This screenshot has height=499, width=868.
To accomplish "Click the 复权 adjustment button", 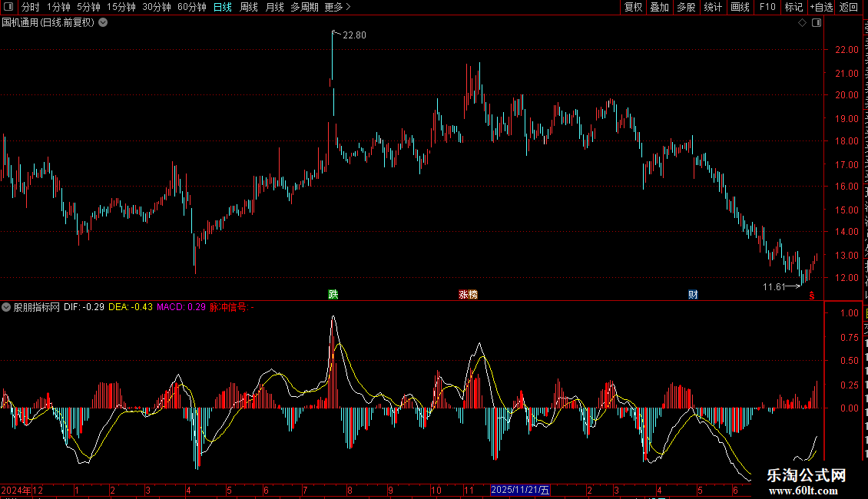I will coord(633,7).
